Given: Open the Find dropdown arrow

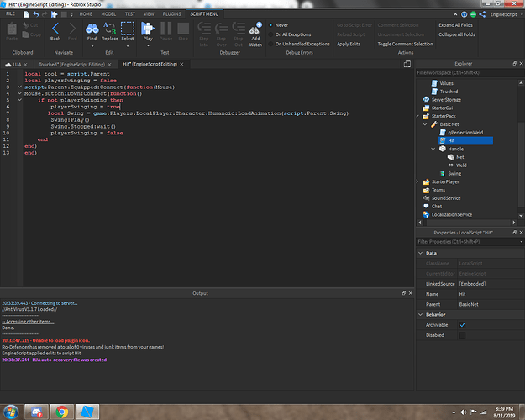Looking at the screenshot, I should coord(92,46).
